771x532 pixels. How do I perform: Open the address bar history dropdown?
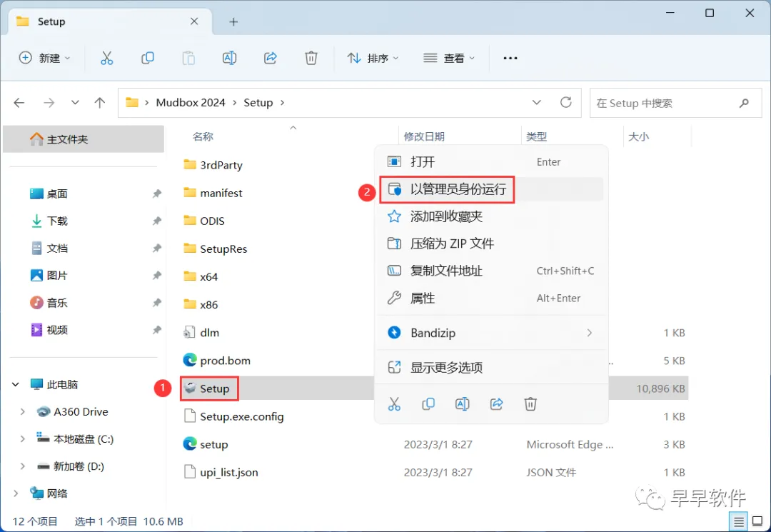click(x=536, y=102)
